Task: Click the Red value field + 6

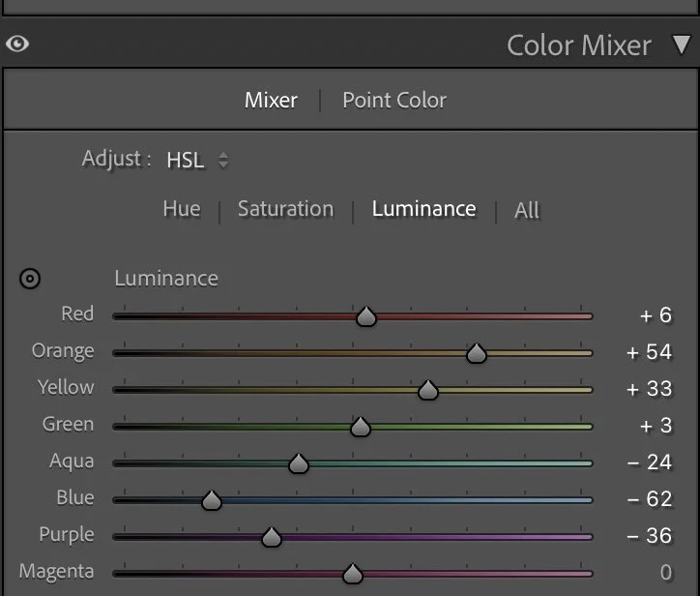Action: pyautogui.click(x=656, y=315)
